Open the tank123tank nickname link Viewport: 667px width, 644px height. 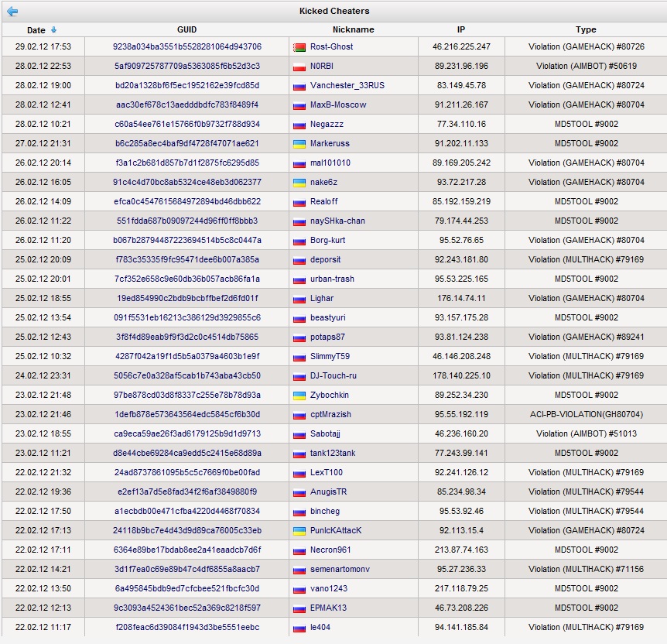[x=333, y=453]
